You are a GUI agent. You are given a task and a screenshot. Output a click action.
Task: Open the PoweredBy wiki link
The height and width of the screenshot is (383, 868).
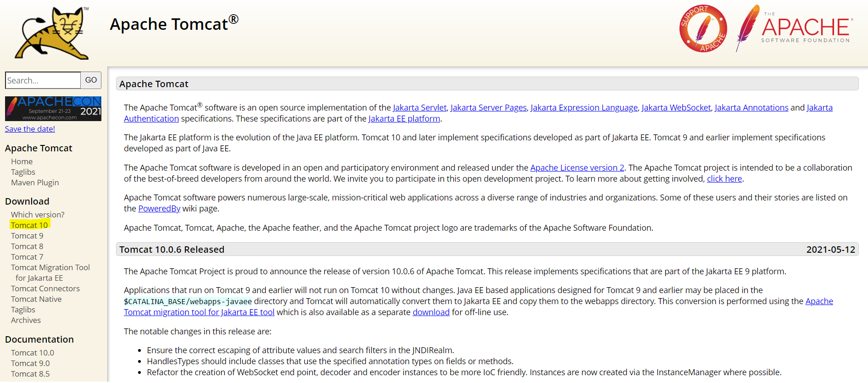pos(159,209)
